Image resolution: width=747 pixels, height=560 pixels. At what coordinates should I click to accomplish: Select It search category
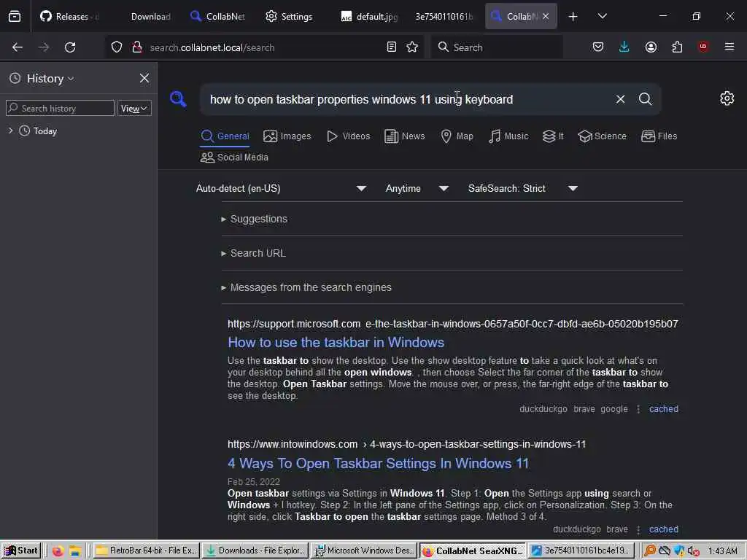pos(553,136)
